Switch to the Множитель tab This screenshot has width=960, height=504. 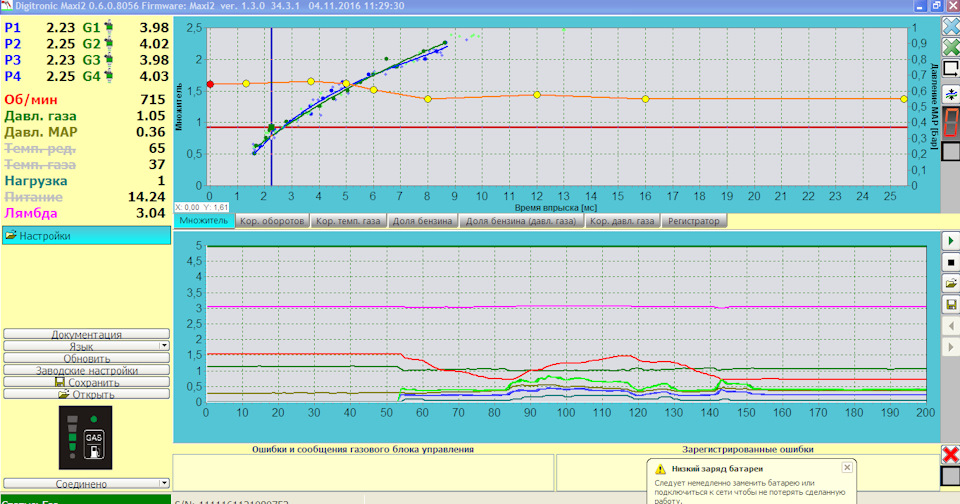coord(204,220)
